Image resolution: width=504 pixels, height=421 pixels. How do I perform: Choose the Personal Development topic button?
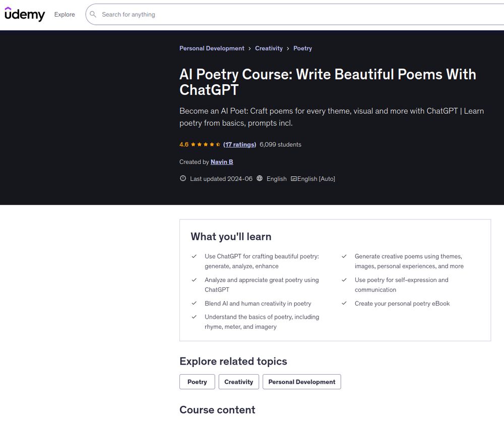coord(301,382)
